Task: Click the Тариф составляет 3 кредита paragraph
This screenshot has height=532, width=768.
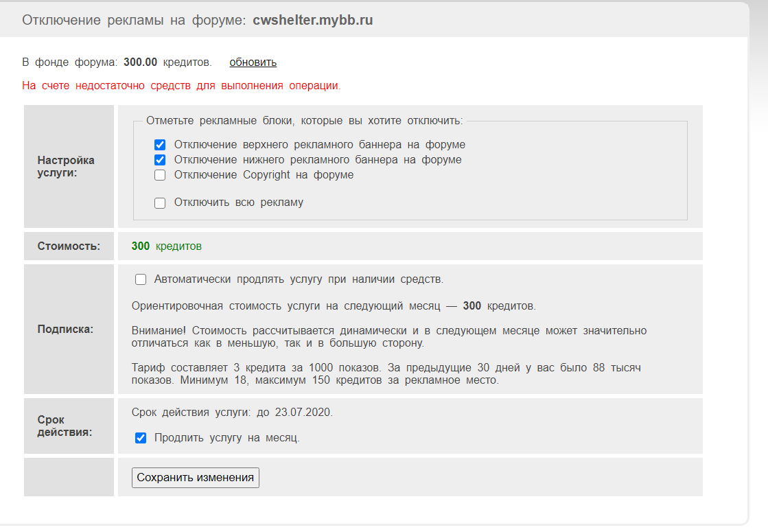Action: coord(386,373)
